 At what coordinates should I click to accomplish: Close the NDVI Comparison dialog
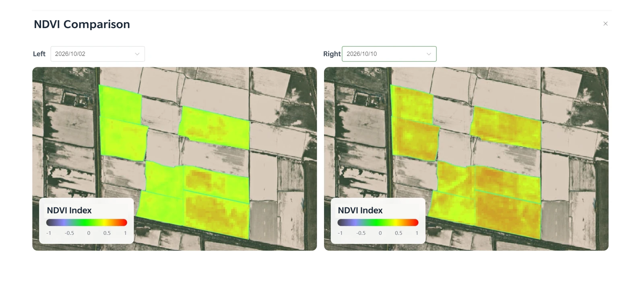point(605,24)
